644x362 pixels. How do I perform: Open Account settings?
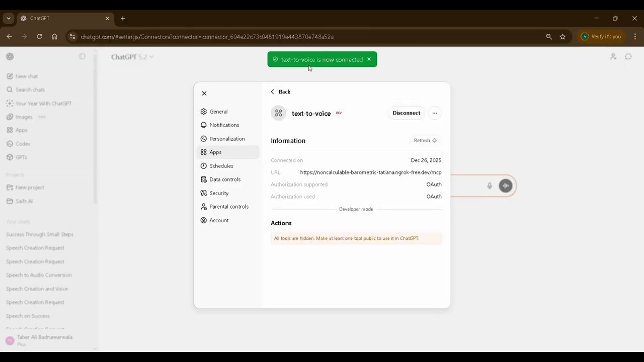[x=228, y=220]
